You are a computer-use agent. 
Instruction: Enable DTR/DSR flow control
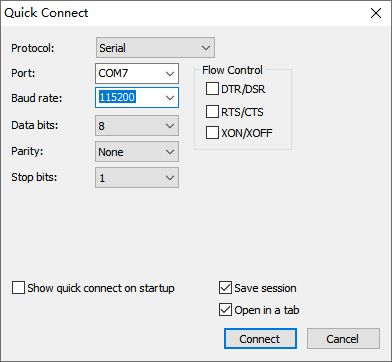(212, 89)
